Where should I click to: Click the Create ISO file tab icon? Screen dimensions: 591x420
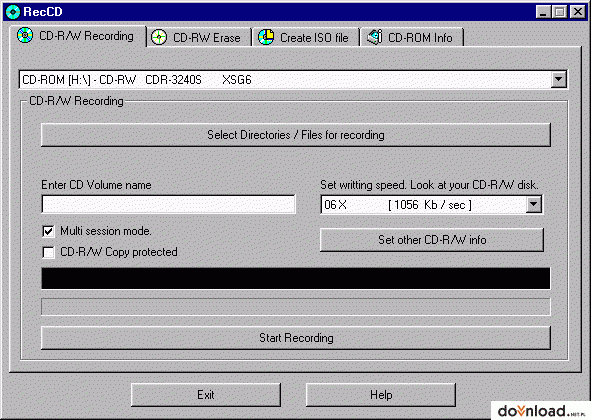point(266,37)
